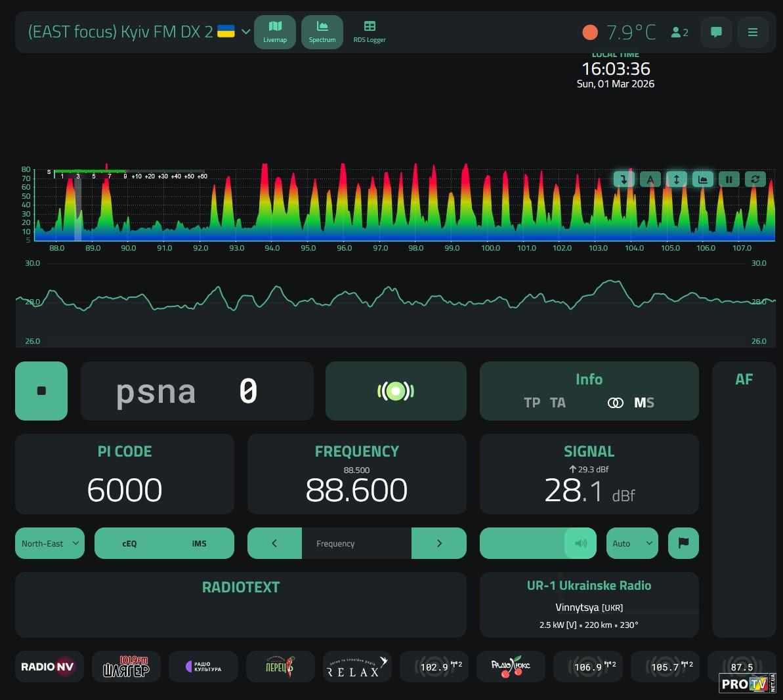Open the chat bubble icon
The image size is (783, 700).
pos(716,32)
